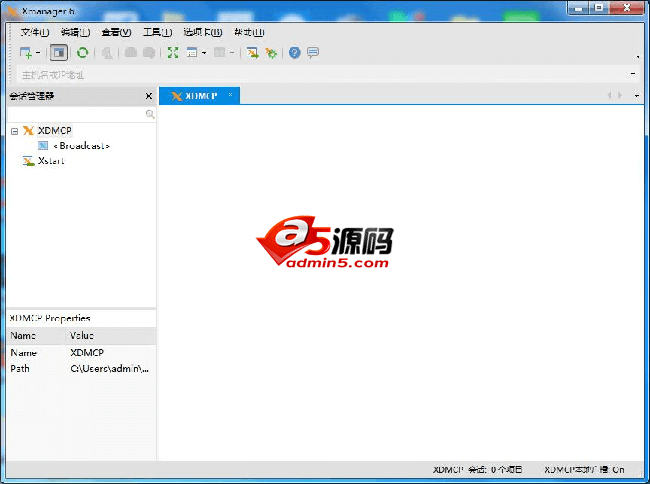The width and height of the screenshot is (650, 484).
Task: Toggle the session manager pane button
Action: click(59, 53)
